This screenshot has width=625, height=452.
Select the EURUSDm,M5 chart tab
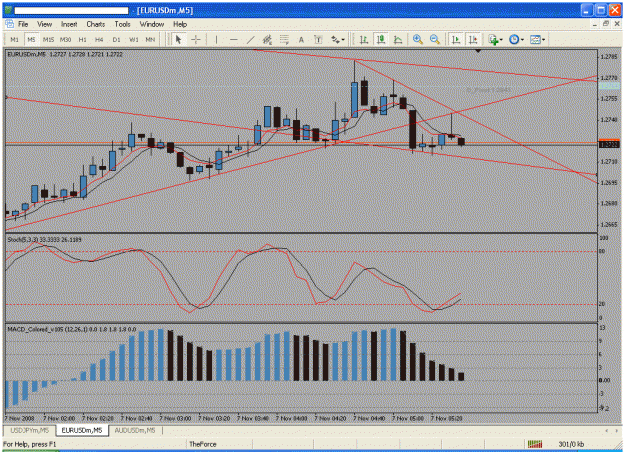[x=82, y=430]
